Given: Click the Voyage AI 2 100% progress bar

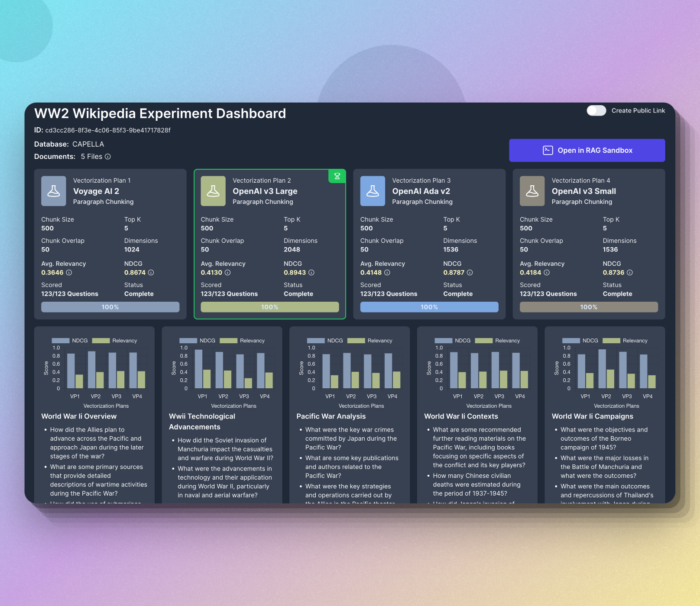Looking at the screenshot, I should pos(110,307).
